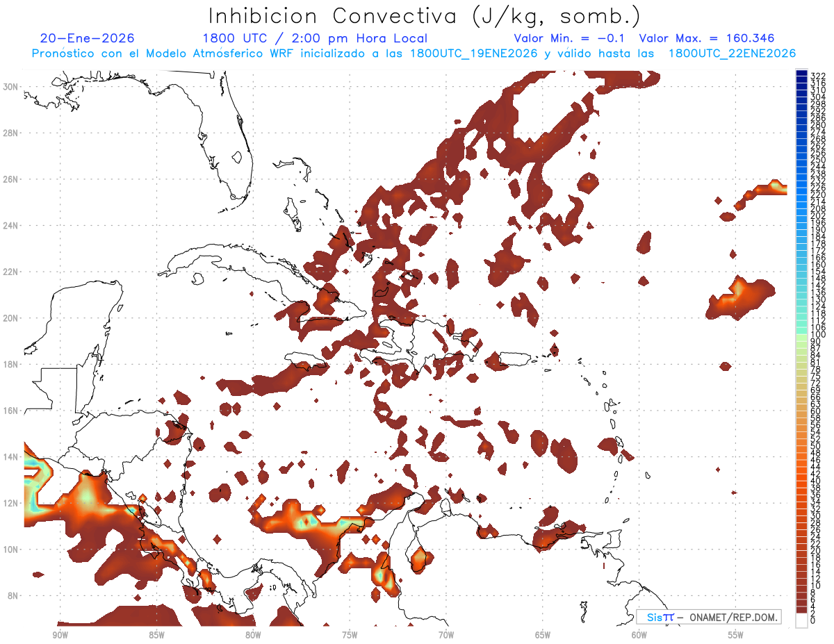Viewport: 834px width, 644px height.
Task: Click the "14N" latitude label
Action: coord(12,456)
